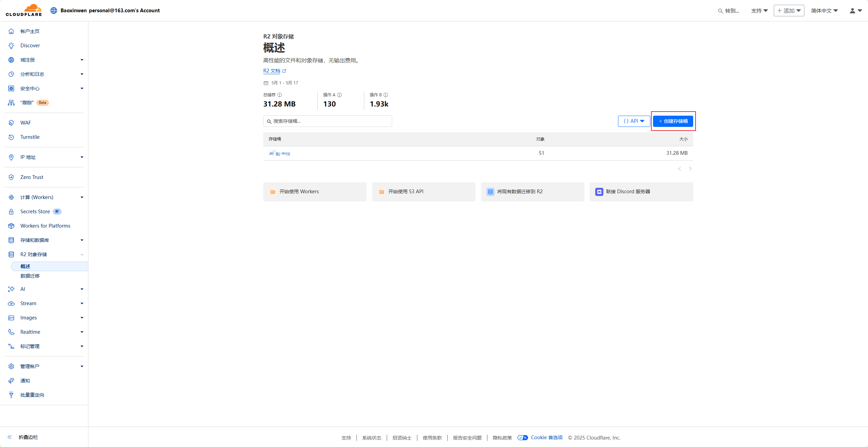Click the info icon beside 操作 B
Screen dimensions: 868x447
coord(386,95)
